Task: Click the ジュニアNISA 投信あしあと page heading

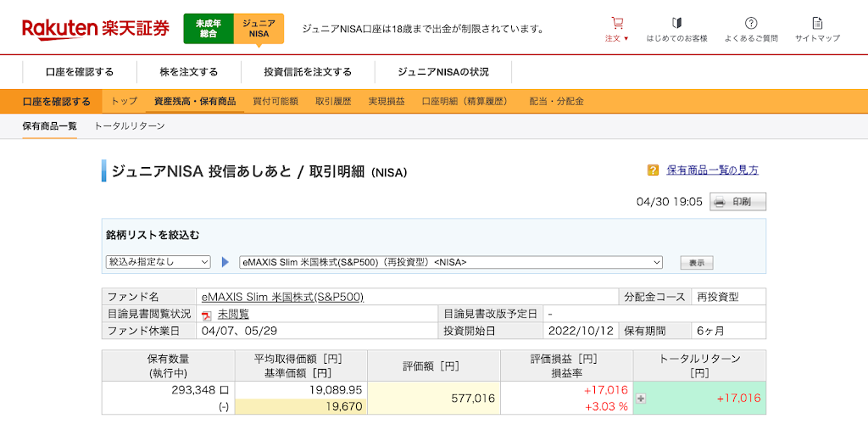Action: click(x=259, y=171)
